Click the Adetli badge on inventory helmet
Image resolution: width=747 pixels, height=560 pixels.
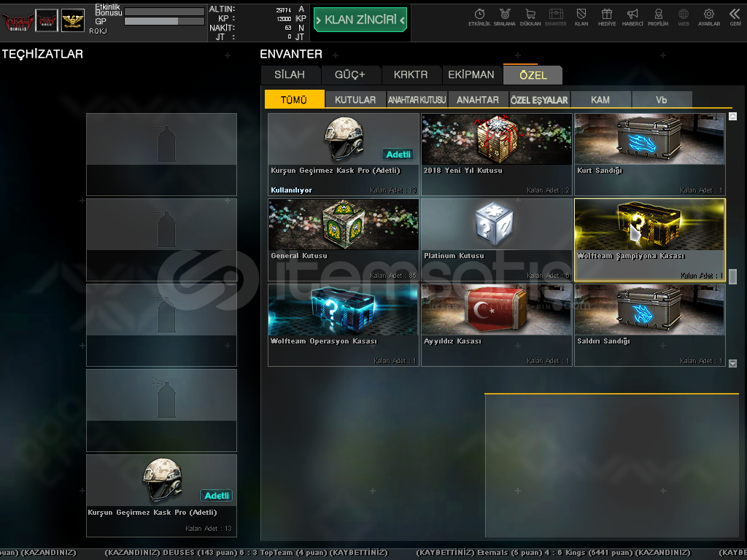click(398, 155)
